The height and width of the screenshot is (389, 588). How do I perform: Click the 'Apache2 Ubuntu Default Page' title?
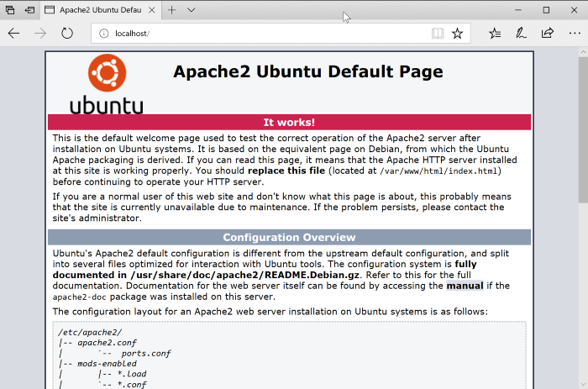click(308, 71)
